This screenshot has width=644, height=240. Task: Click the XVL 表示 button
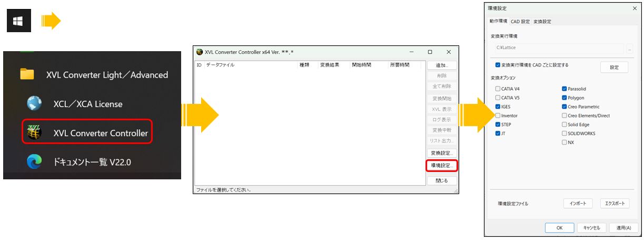[442, 109]
